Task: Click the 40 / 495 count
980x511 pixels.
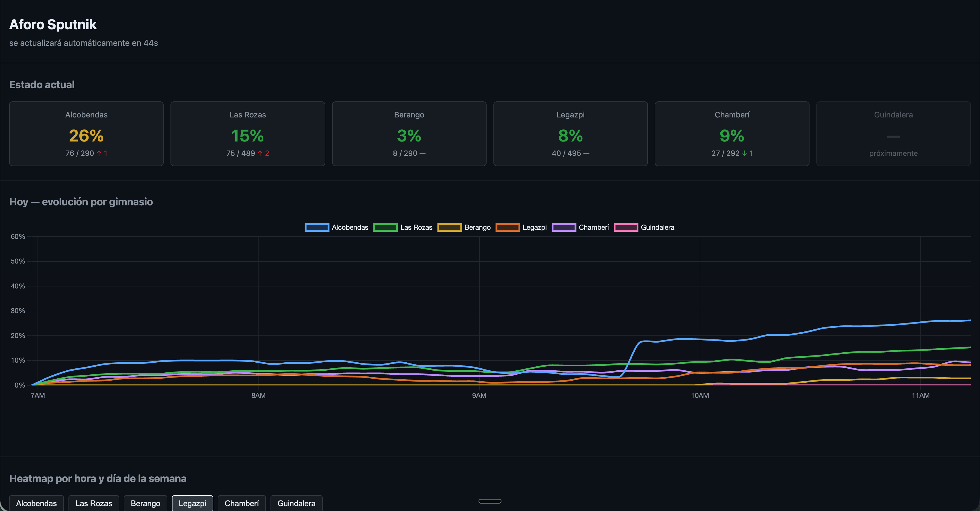Action: pos(567,153)
